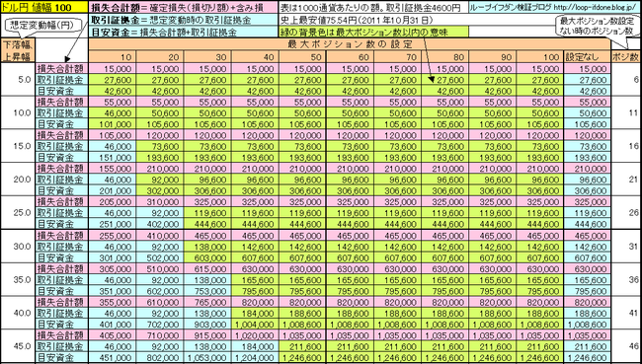Select row label 40.0
The height and width of the screenshot is (364, 642).
(18, 313)
